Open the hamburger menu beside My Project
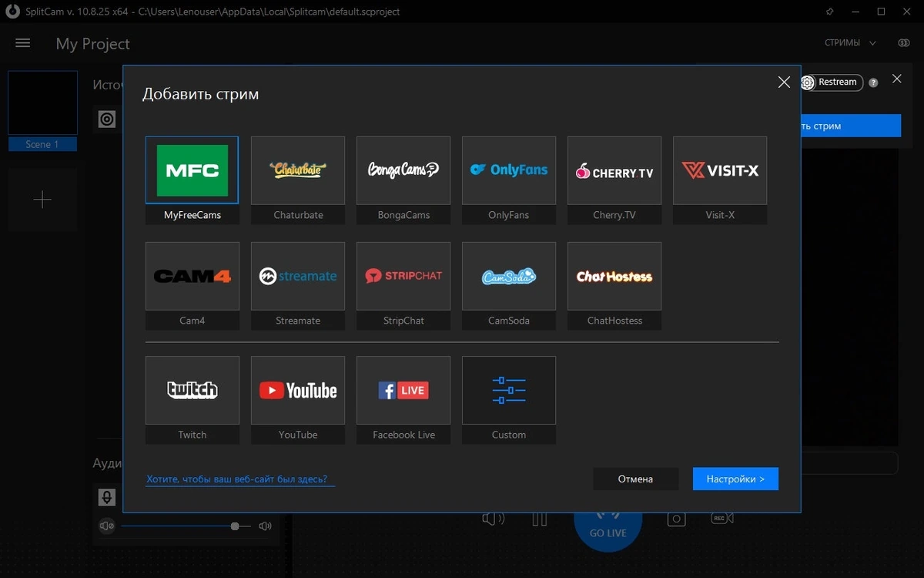The width and height of the screenshot is (924, 578). click(23, 43)
